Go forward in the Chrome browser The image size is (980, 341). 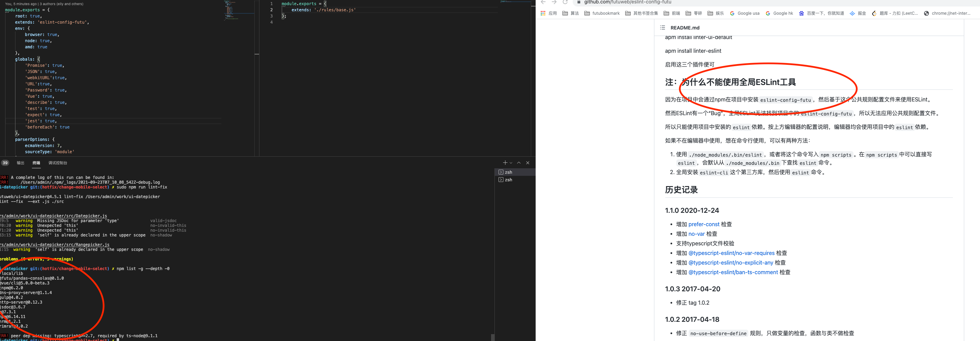[x=554, y=2]
